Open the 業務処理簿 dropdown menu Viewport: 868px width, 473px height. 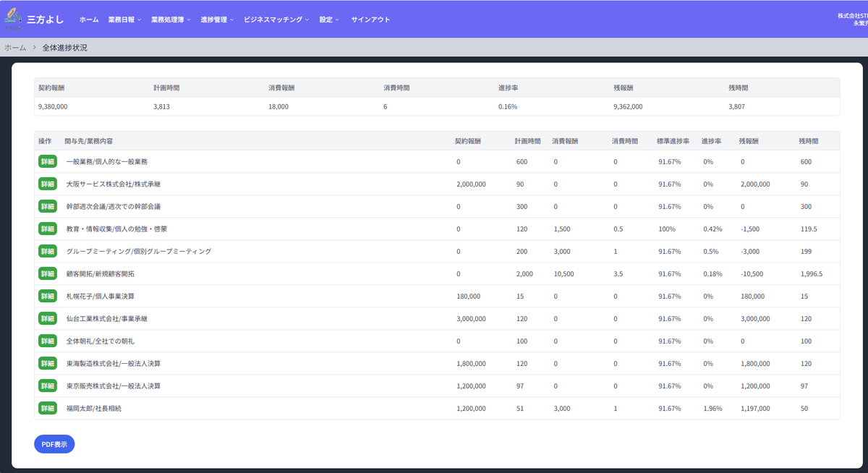click(x=171, y=20)
